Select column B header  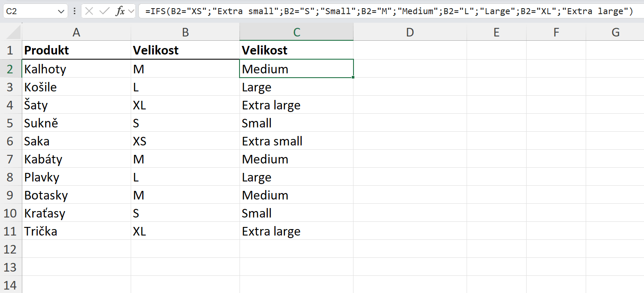click(x=185, y=32)
